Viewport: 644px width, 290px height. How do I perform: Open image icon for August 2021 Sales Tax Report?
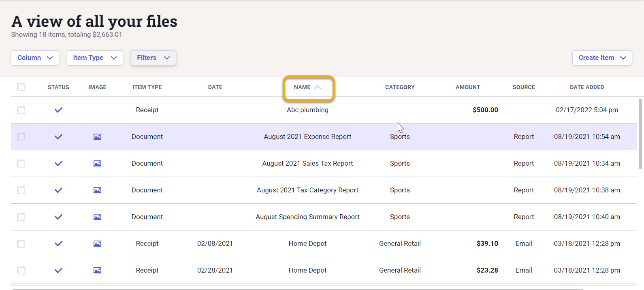[97, 163]
